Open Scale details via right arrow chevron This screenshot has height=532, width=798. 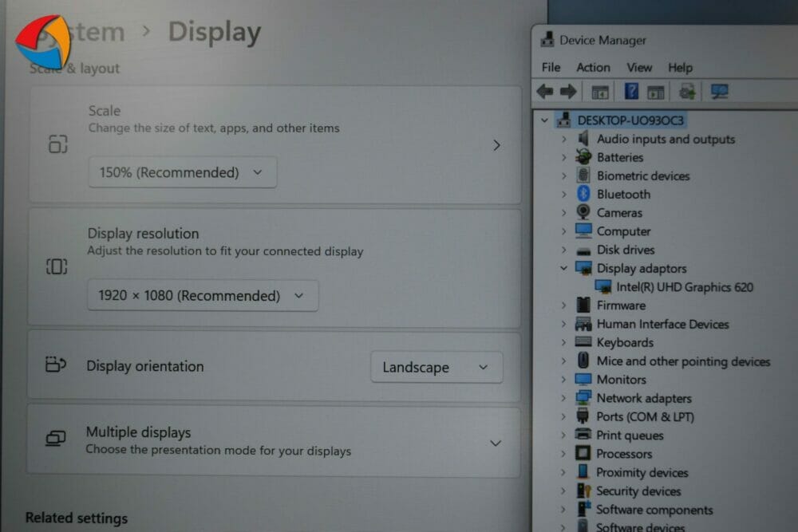(496, 145)
